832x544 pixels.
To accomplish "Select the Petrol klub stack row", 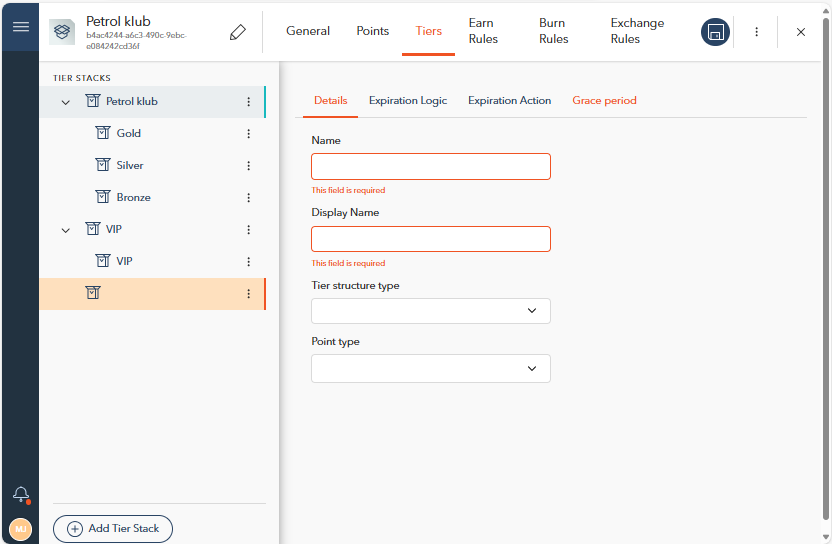I will 152,102.
